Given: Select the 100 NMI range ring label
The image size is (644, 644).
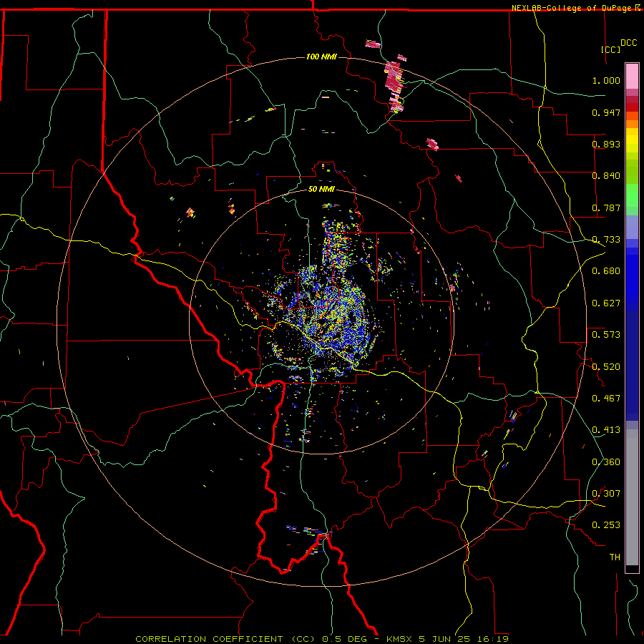Looking at the screenshot, I should point(321,57).
